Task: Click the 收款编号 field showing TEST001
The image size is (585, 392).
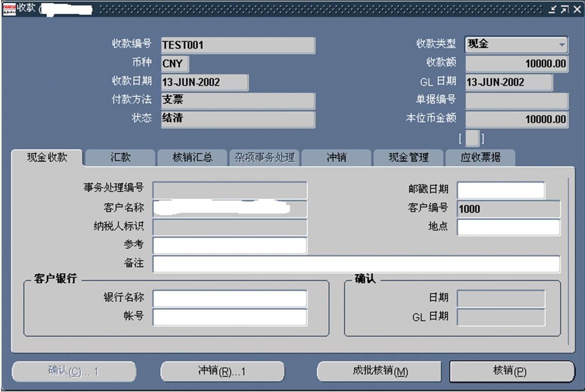Action: (x=237, y=45)
